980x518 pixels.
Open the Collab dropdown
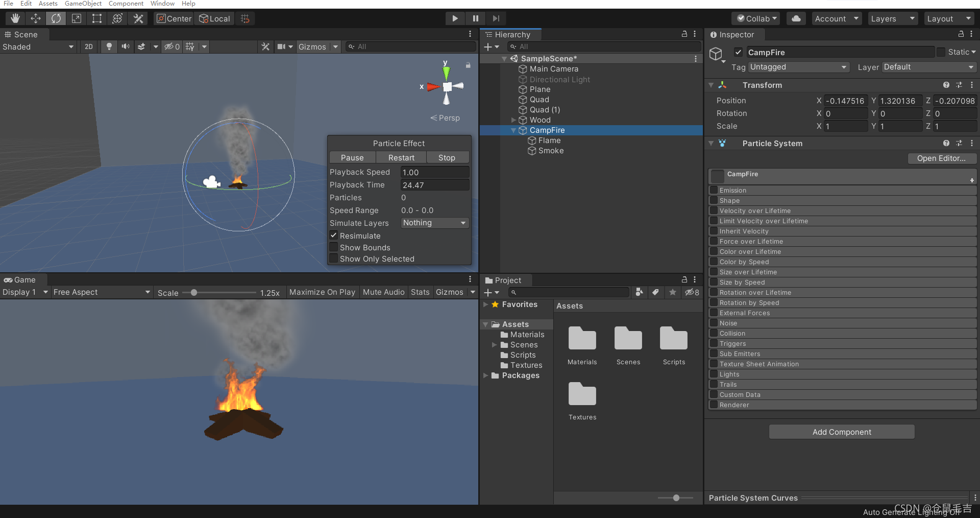pos(756,18)
